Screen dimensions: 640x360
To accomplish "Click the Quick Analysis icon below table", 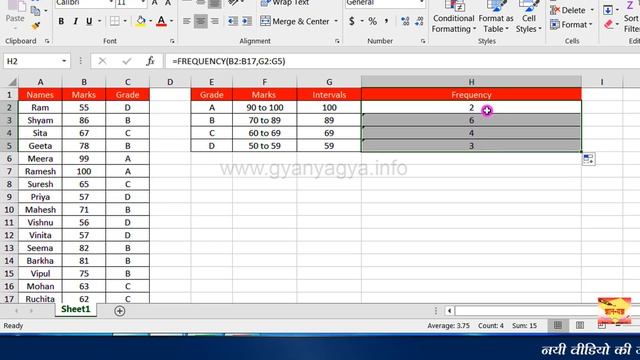I will [588, 159].
